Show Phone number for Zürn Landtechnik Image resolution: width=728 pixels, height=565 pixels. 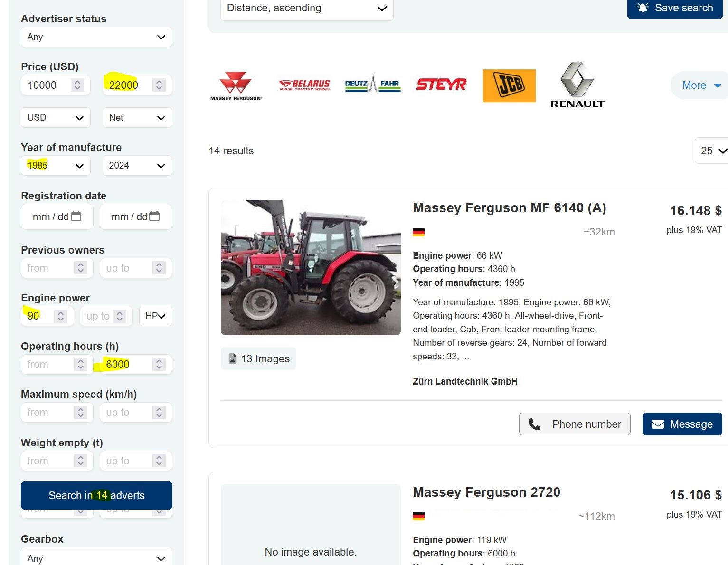(575, 424)
